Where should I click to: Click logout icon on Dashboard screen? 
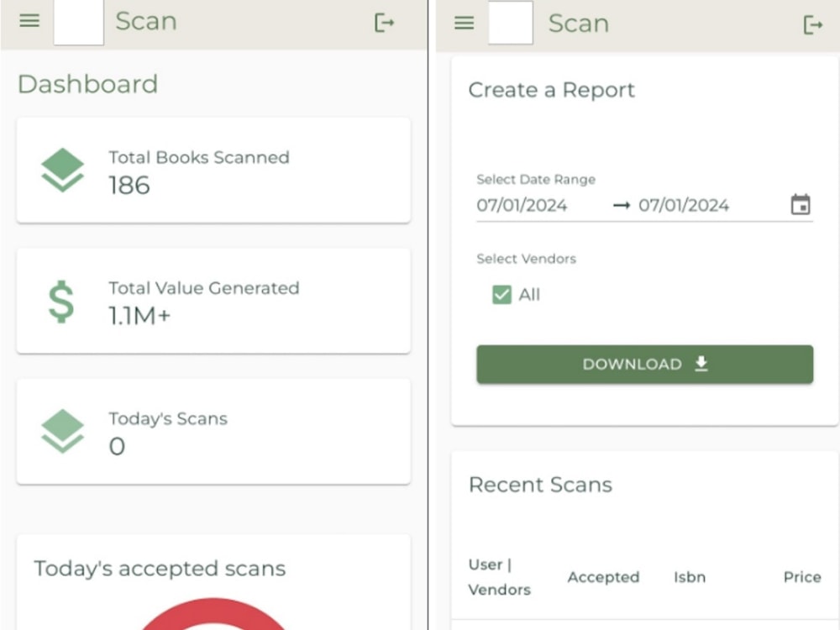point(385,23)
